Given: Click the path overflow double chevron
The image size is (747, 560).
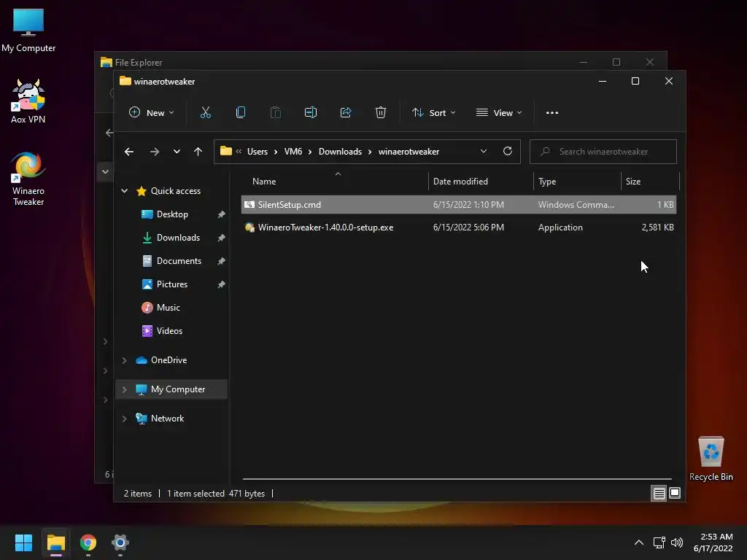Looking at the screenshot, I should coord(239,152).
